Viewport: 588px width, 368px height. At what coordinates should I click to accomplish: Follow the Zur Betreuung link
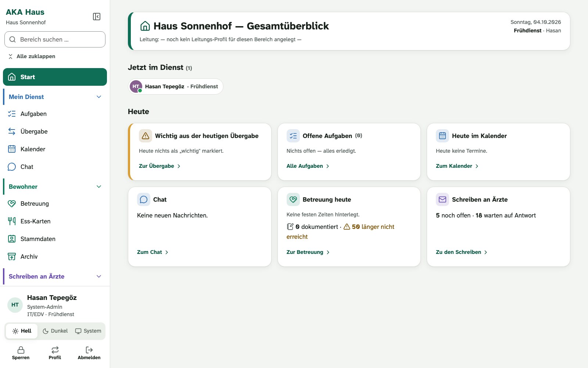point(308,252)
